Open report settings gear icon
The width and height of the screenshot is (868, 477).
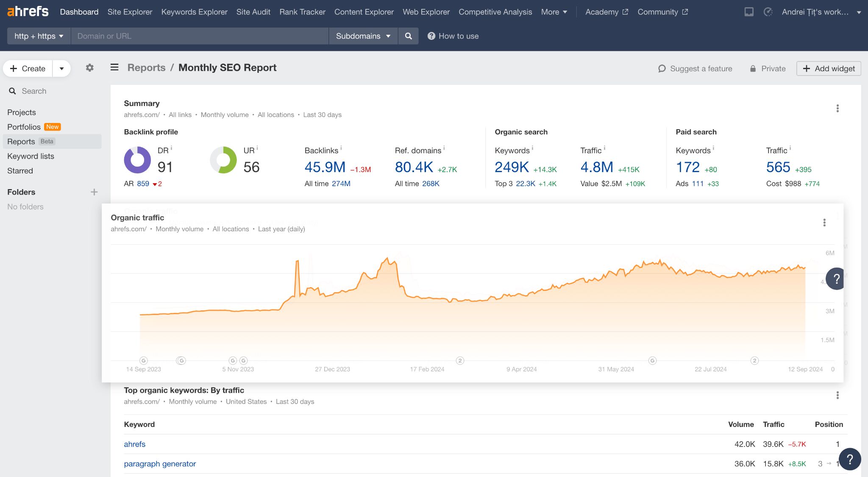[x=89, y=68]
